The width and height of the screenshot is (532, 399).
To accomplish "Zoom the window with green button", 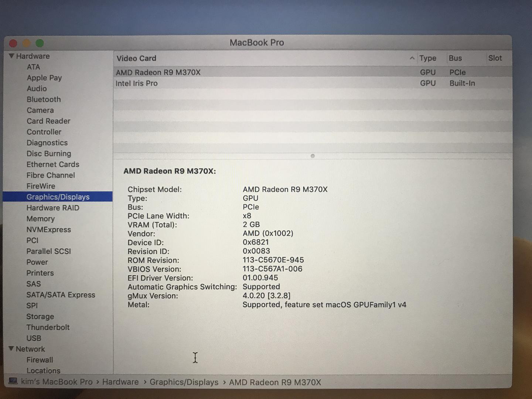I will pos(40,43).
